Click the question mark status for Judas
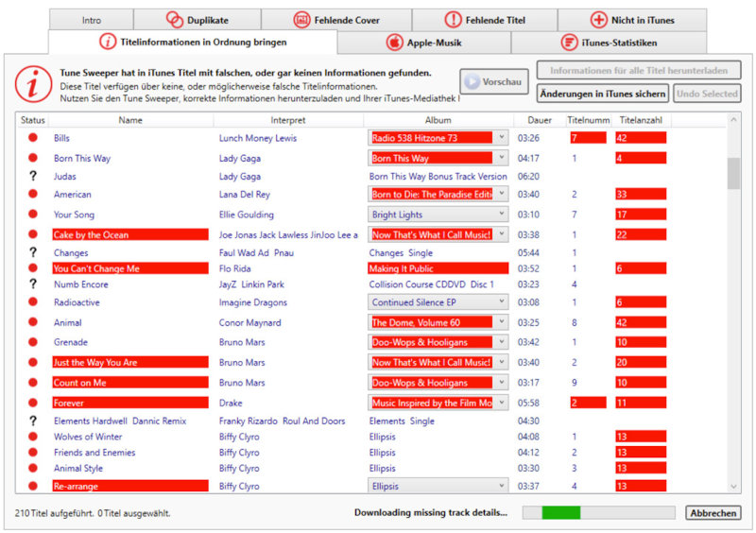Screen dimensions: 756x533 (x=33, y=176)
